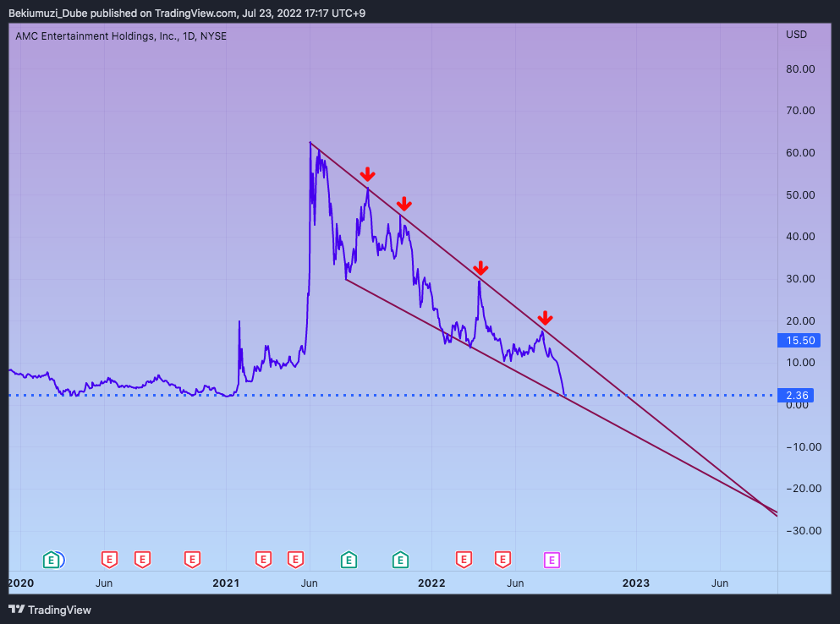Click the −30.00 price axis value
Viewport: 840px width, 624px height.
[x=804, y=531]
